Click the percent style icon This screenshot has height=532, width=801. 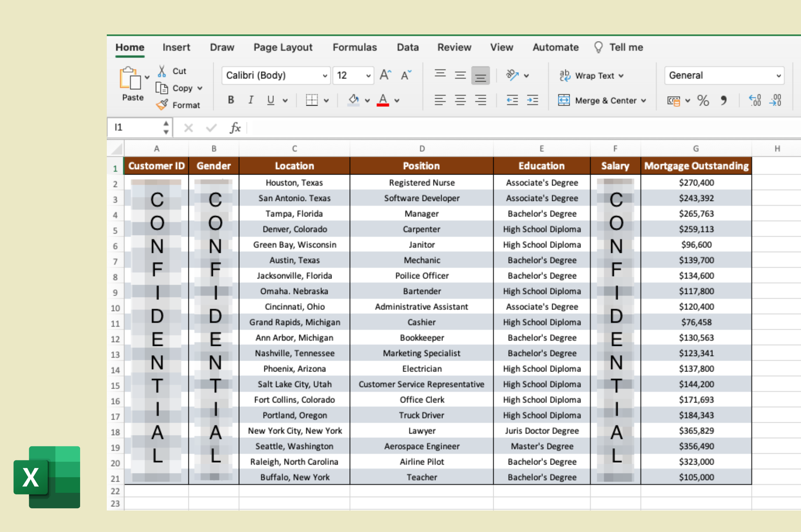pyautogui.click(x=703, y=100)
